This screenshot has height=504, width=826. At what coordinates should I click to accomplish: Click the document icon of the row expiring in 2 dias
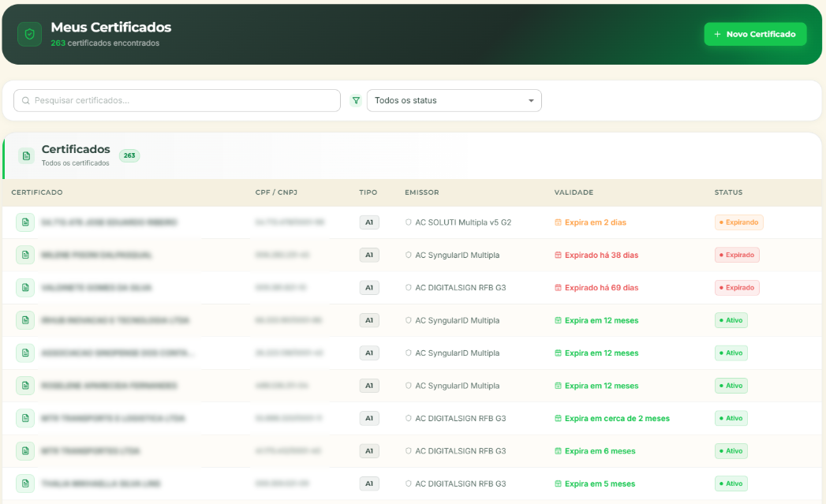tap(25, 222)
